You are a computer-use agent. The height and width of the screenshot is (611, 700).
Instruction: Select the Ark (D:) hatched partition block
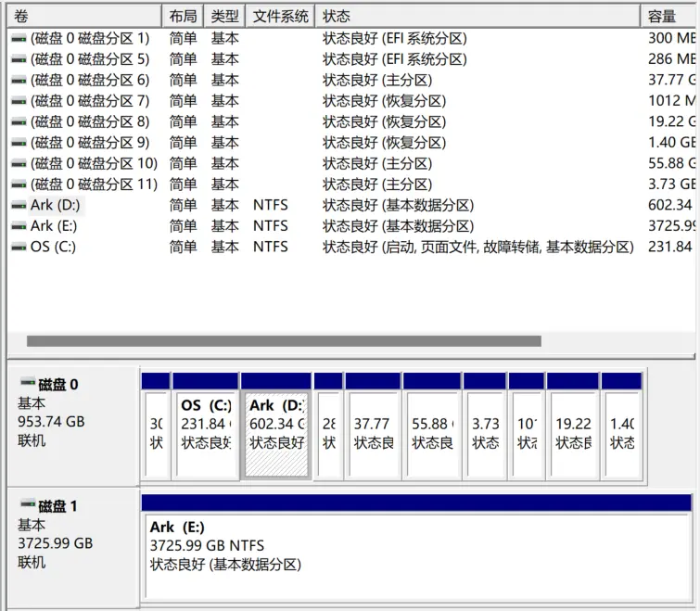(x=276, y=426)
